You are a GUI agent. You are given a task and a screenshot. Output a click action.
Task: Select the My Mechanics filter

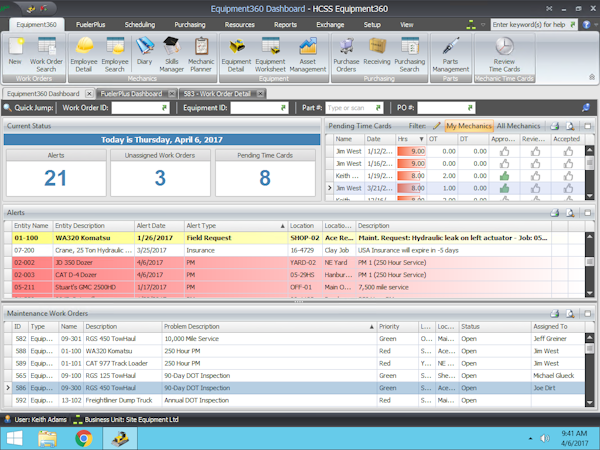tap(469, 126)
